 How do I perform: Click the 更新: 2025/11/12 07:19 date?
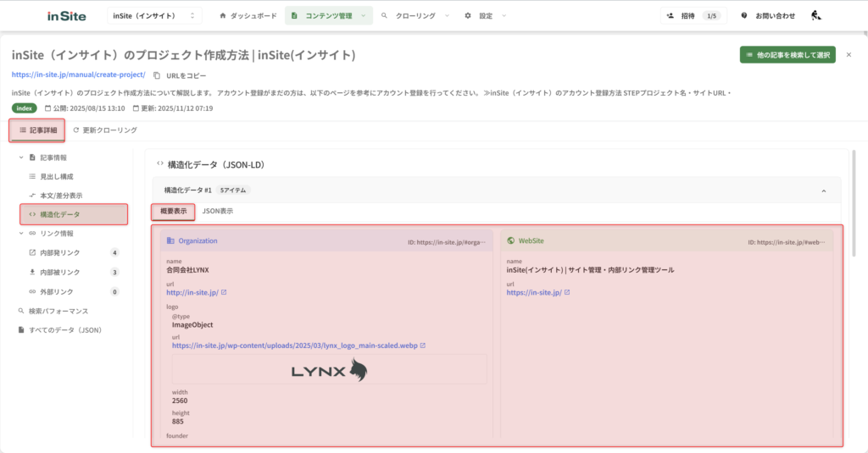click(x=173, y=108)
